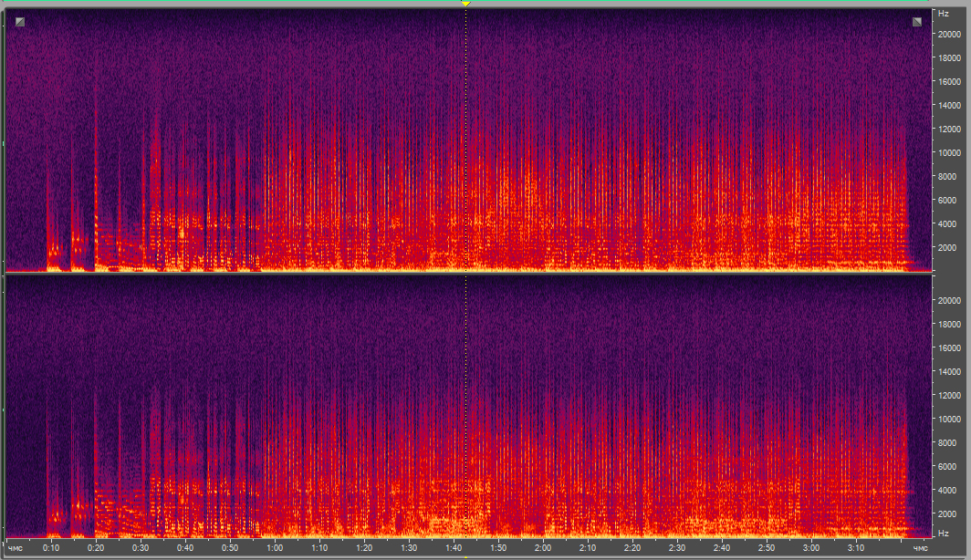
Task: Click the Hz label atop the upper frequency scale
Action: pos(943,14)
